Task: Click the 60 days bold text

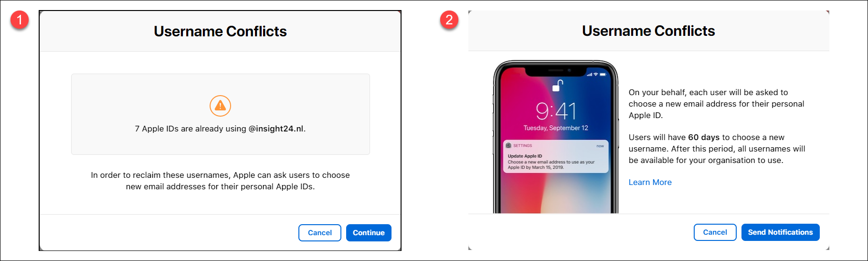Action: (x=704, y=137)
